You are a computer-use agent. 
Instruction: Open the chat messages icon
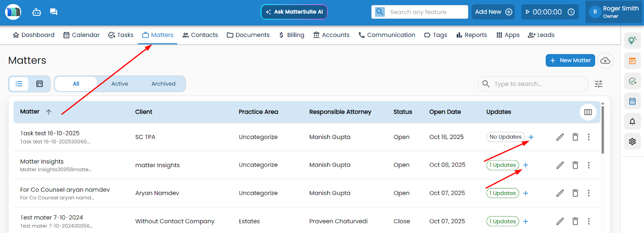point(54,12)
